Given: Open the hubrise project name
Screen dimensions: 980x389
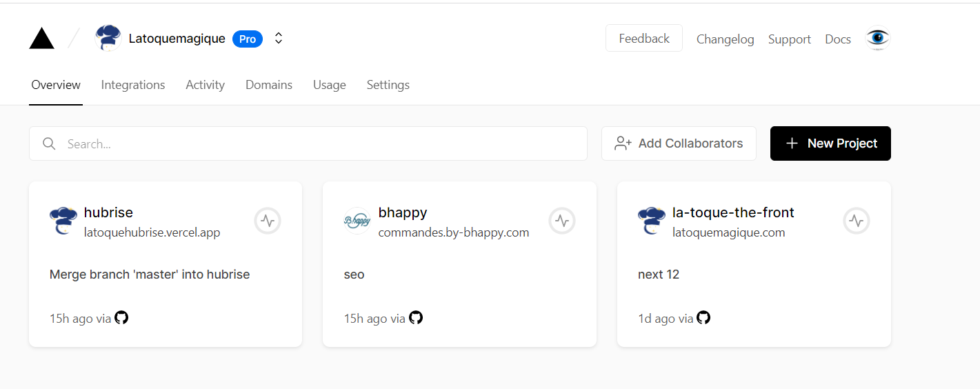Looking at the screenshot, I should (108, 212).
